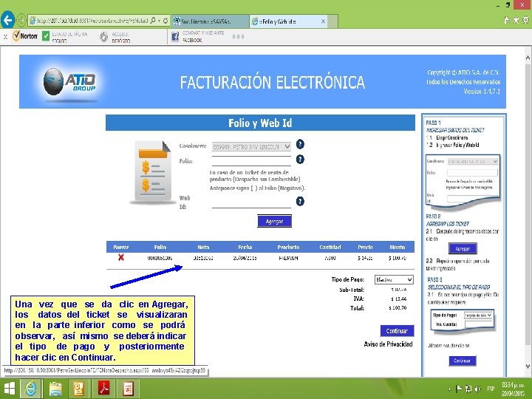Open the Windows Start button

click(x=9, y=389)
